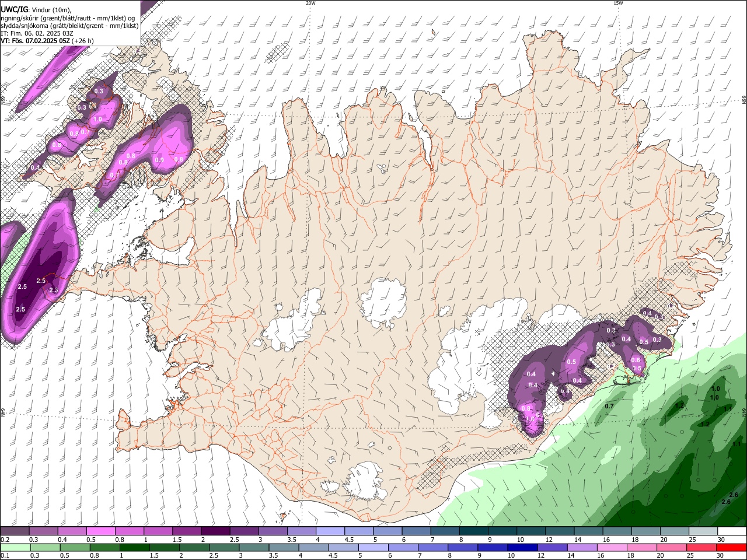Click the lower legend swatch between 3 and 3.5
The height and width of the screenshot is (560, 747).
pyautogui.click(x=254, y=548)
